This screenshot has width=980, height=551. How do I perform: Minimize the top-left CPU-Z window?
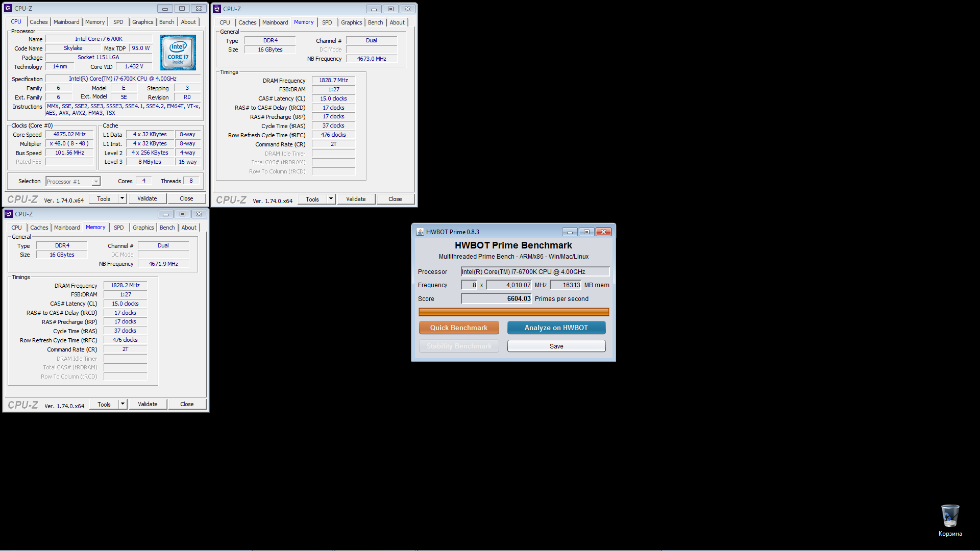pos(165,9)
